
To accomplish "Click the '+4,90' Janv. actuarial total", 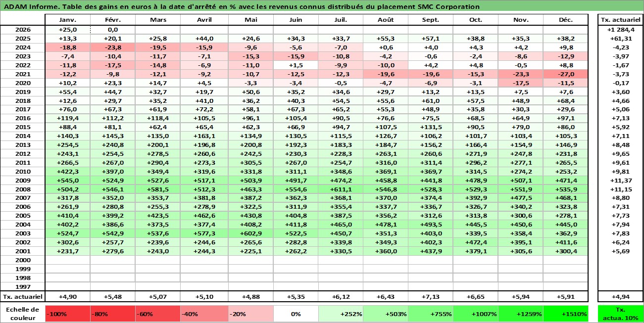I will click(67, 297).
